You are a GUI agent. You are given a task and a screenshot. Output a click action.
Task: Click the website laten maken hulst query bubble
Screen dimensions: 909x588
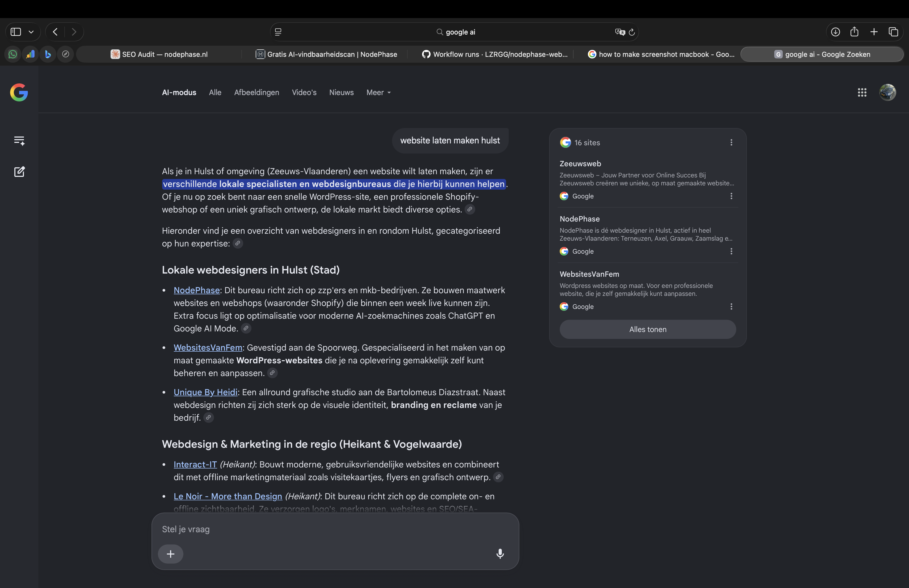point(450,140)
